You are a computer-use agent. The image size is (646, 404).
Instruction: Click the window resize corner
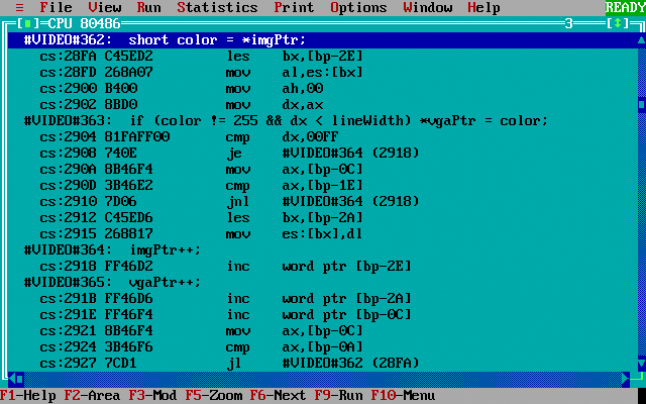click(x=638, y=378)
